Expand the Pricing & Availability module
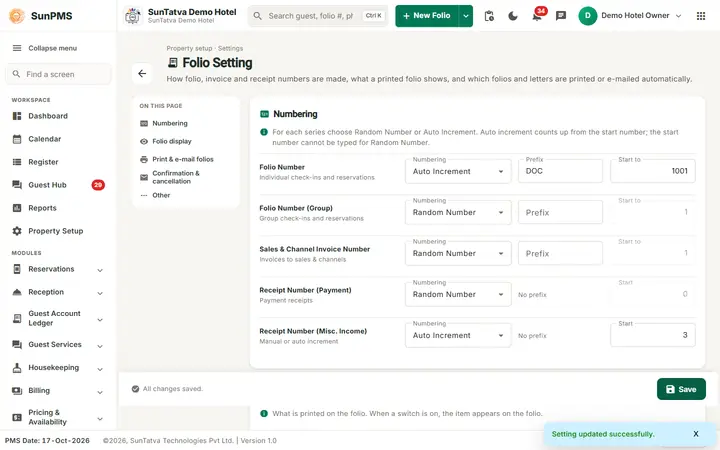This screenshot has width=720, height=450. 100,418
